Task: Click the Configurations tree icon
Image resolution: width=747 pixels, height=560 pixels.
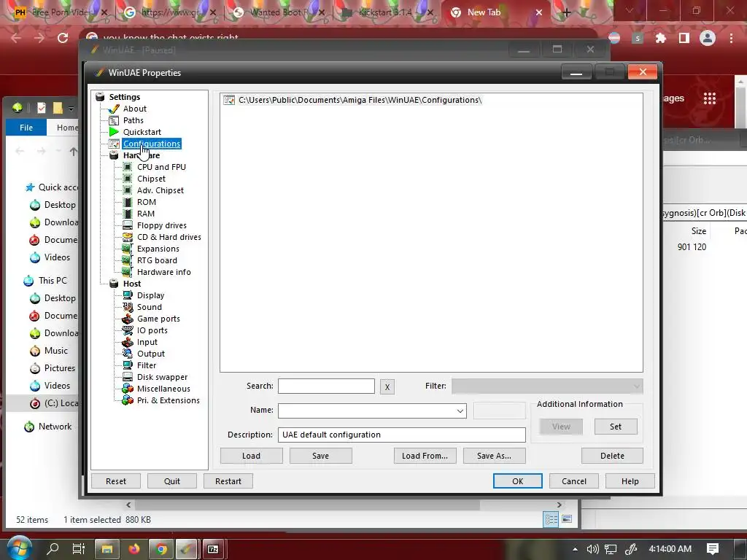Action: coord(114,144)
